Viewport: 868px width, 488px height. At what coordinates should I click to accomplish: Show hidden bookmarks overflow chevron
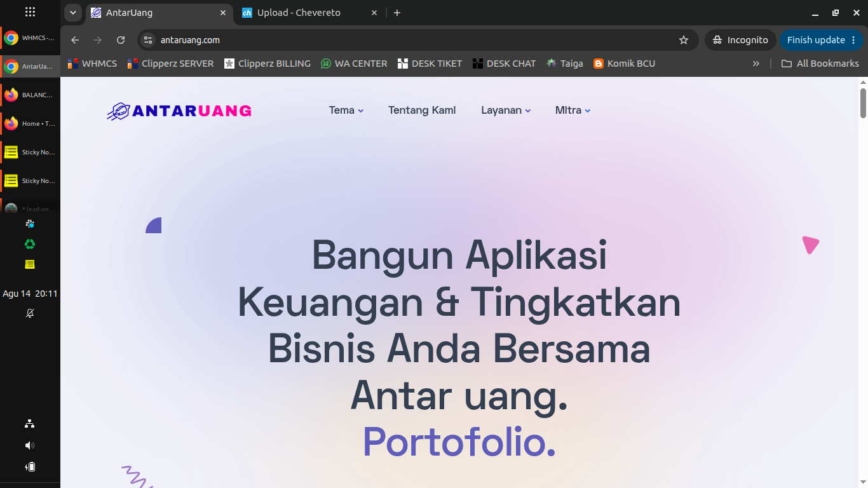pos(756,64)
